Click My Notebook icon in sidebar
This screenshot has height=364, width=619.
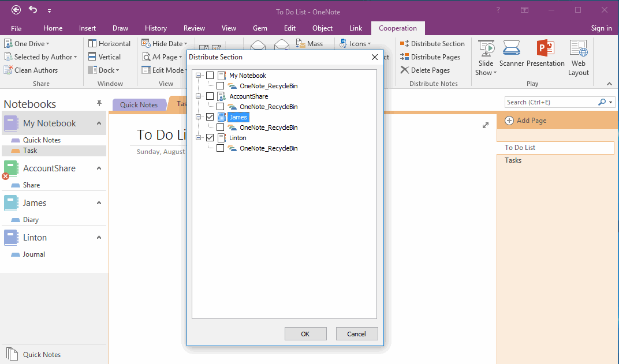coord(10,123)
